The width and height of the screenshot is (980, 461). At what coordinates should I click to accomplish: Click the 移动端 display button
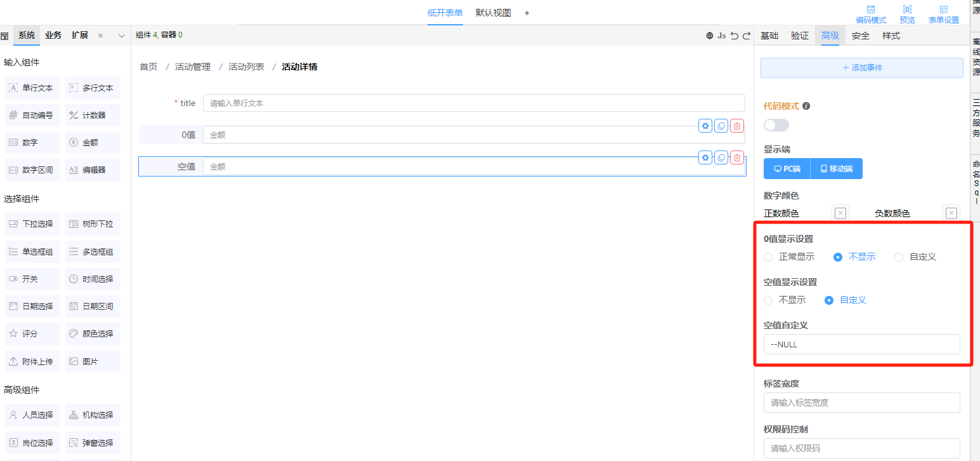836,169
